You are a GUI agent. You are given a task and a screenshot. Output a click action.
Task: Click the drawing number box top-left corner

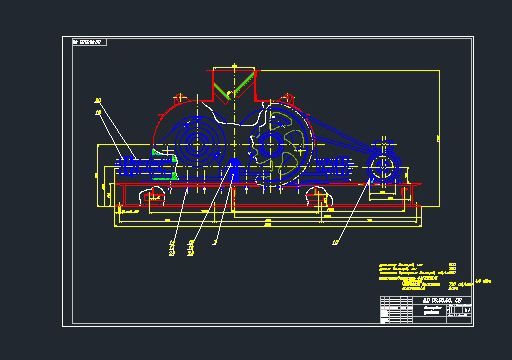89,42
